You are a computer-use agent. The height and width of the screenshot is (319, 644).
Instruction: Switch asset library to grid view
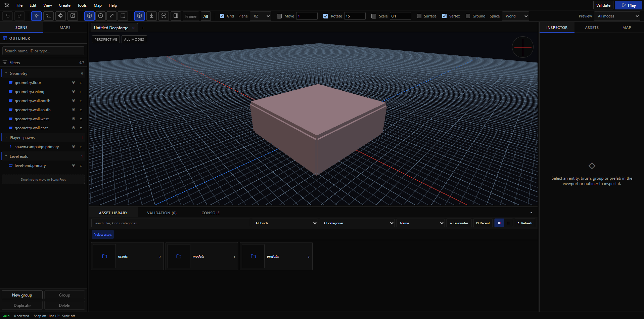pos(499,223)
